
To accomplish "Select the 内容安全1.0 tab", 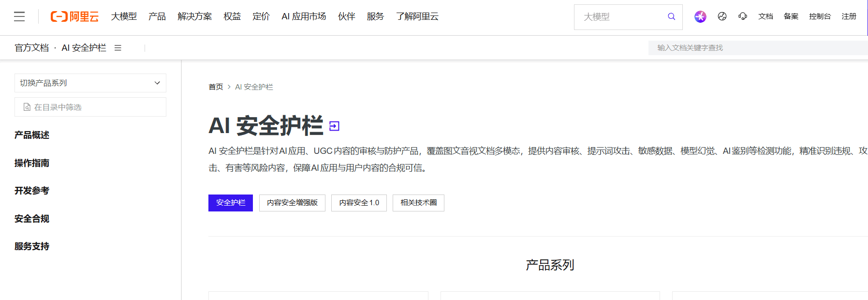I will point(359,203).
